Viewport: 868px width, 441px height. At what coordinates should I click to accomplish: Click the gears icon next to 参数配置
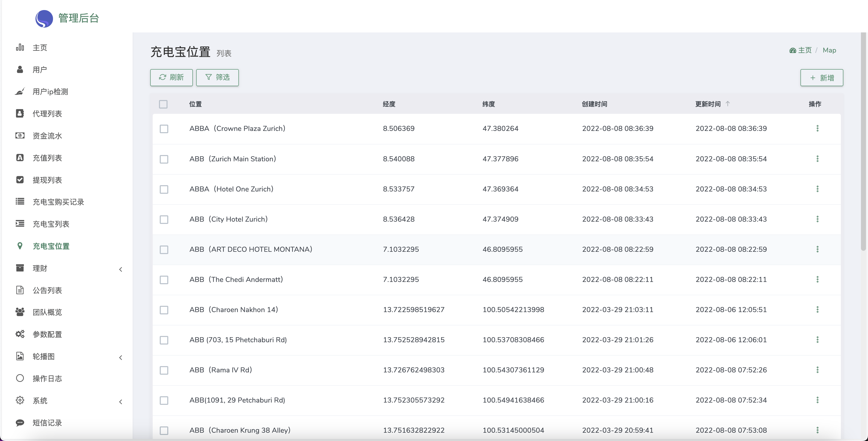tap(20, 334)
